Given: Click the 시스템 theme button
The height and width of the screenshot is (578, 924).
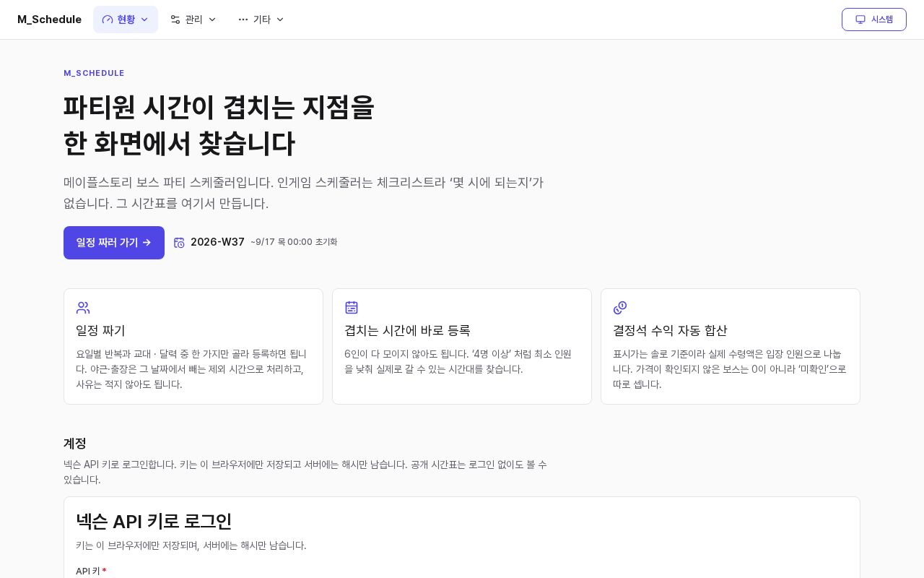Looking at the screenshot, I should click(x=874, y=20).
